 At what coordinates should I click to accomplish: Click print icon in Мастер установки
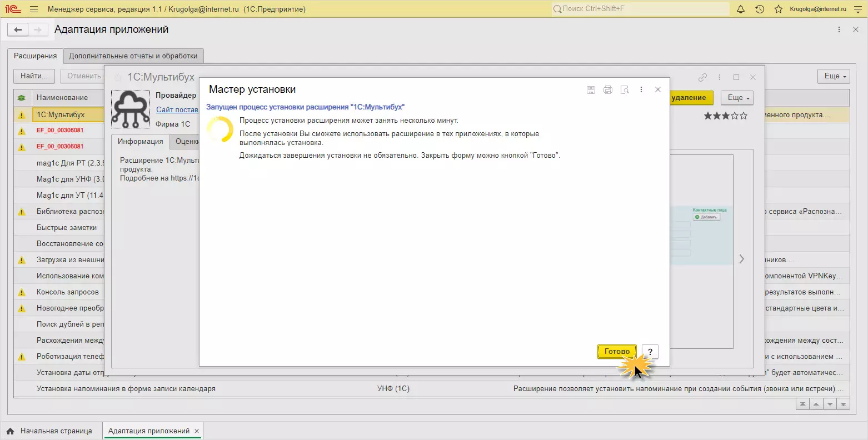coord(608,90)
